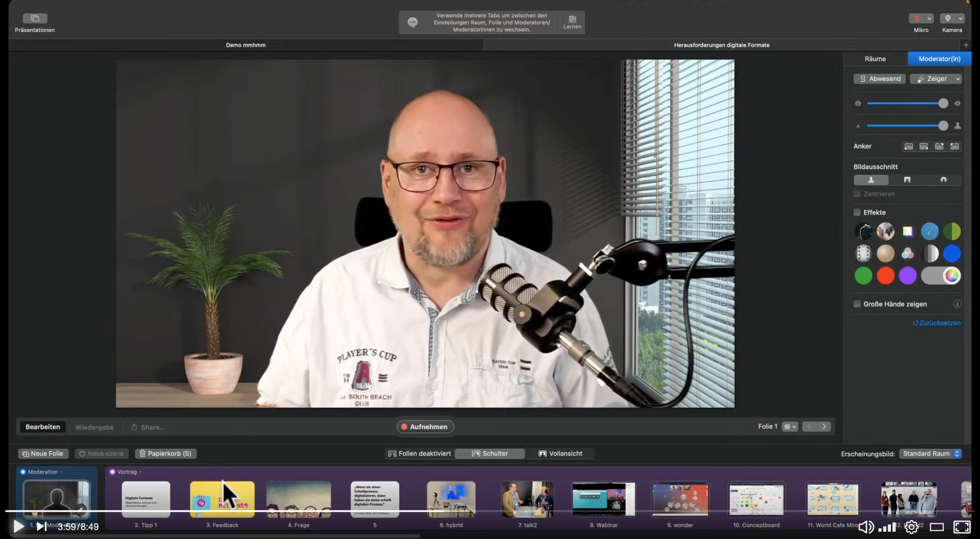Image resolution: width=980 pixels, height=539 pixels.
Task: Open Erscheinungsbild Standard Raum dropdown
Action: click(x=930, y=453)
